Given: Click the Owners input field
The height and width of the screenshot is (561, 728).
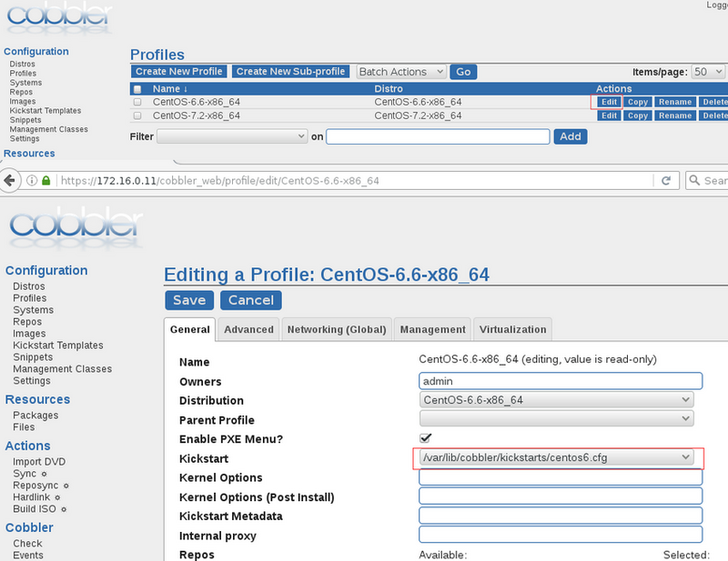Looking at the screenshot, I should [561, 381].
